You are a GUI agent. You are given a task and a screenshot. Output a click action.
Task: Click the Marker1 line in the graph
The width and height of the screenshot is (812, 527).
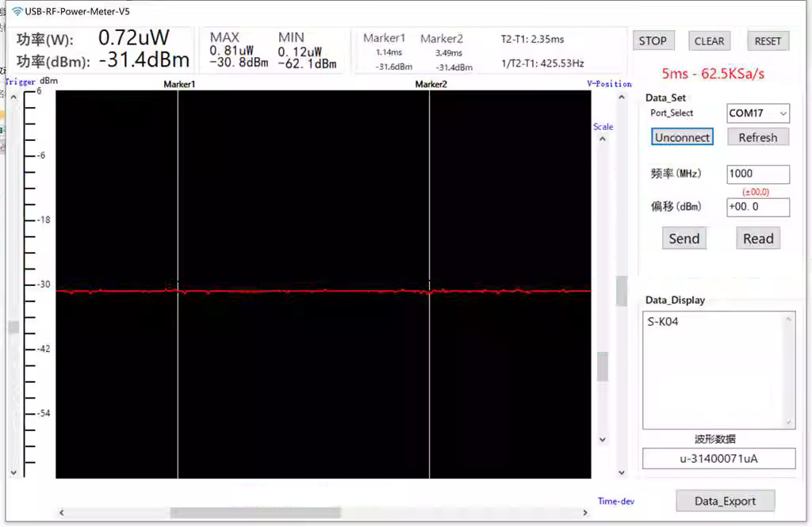tap(178, 285)
